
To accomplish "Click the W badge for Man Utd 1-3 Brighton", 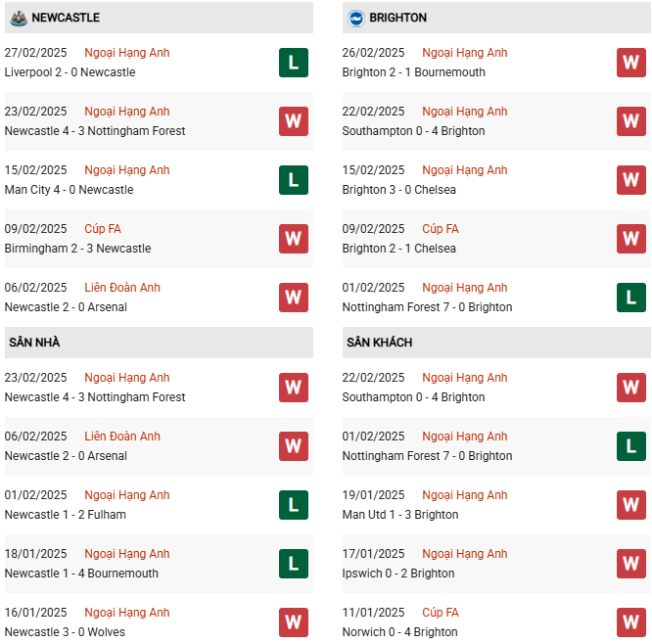I will pos(631,505).
